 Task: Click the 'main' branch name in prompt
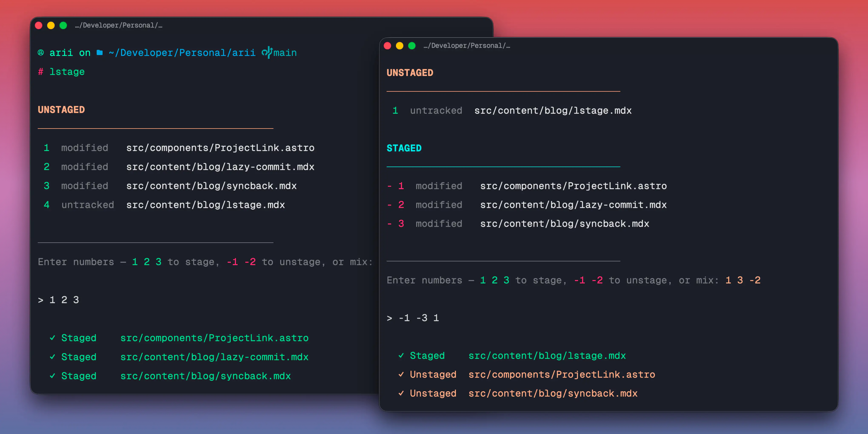pyautogui.click(x=285, y=53)
